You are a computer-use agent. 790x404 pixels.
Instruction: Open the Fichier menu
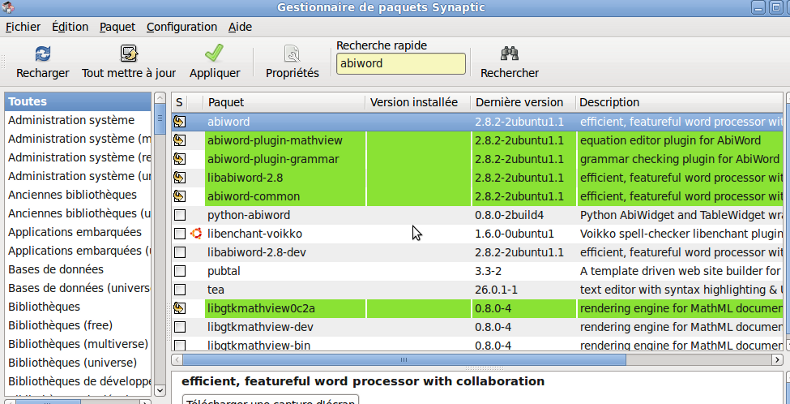point(23,27)
